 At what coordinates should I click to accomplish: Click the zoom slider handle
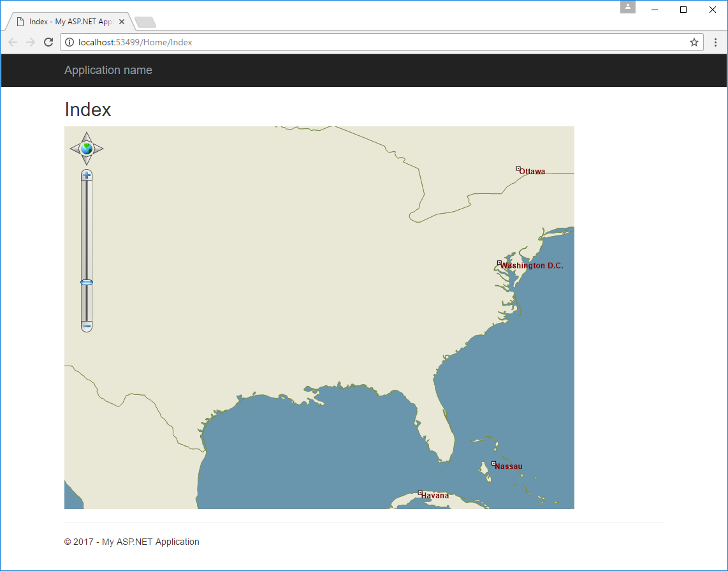(x=87, y=282)
